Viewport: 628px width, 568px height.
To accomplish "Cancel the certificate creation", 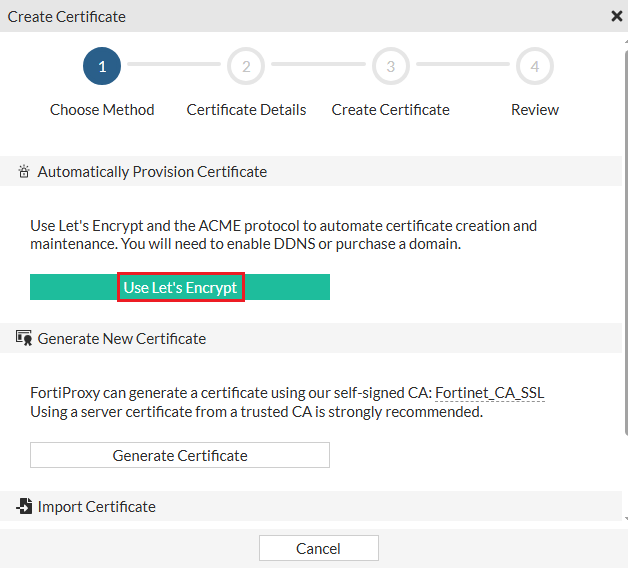I will (x=318, y=548).
